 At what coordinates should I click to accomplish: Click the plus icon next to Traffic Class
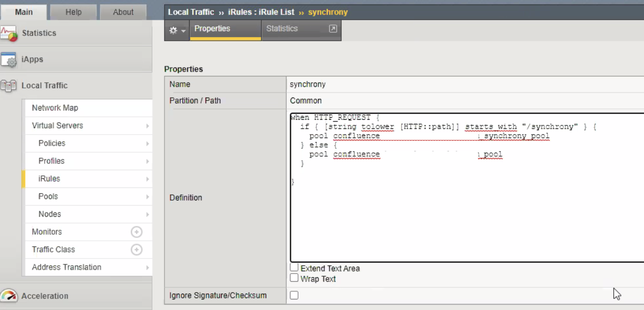[x=137, y=250]
